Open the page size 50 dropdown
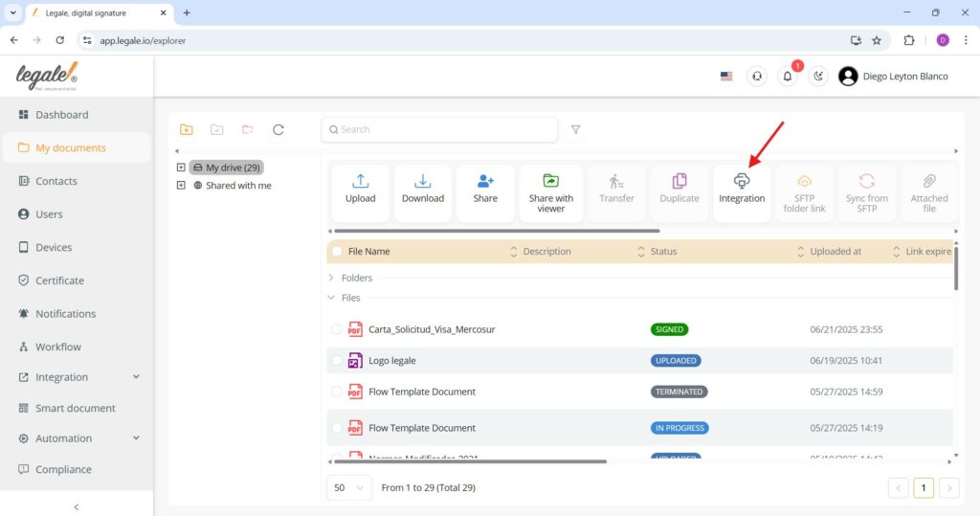 pos(348,488)
